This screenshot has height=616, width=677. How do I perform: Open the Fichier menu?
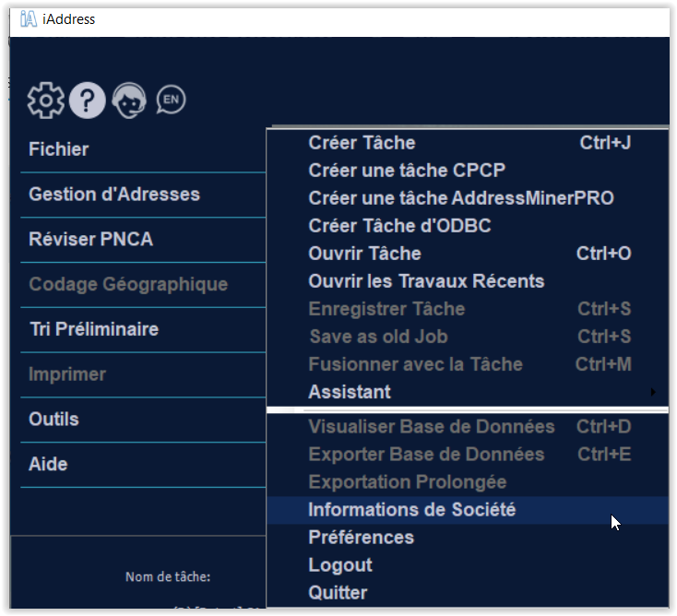pyautogui.click(x=59, y=149)
